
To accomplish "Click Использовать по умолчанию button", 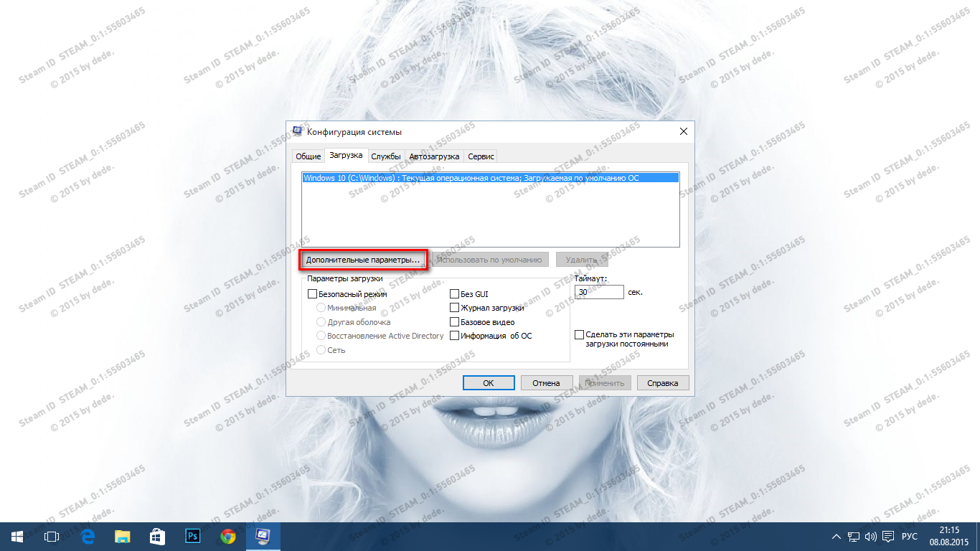I will tap(490, 260).
